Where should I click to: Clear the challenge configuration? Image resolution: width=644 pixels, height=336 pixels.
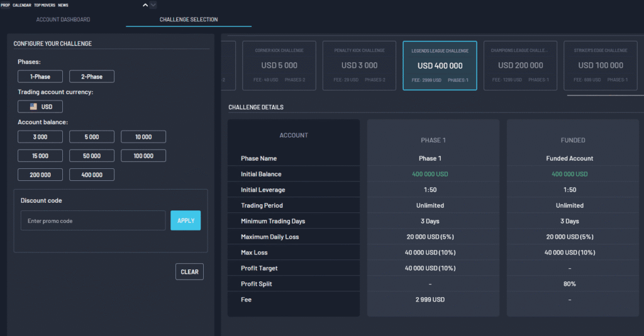[189, 271]
